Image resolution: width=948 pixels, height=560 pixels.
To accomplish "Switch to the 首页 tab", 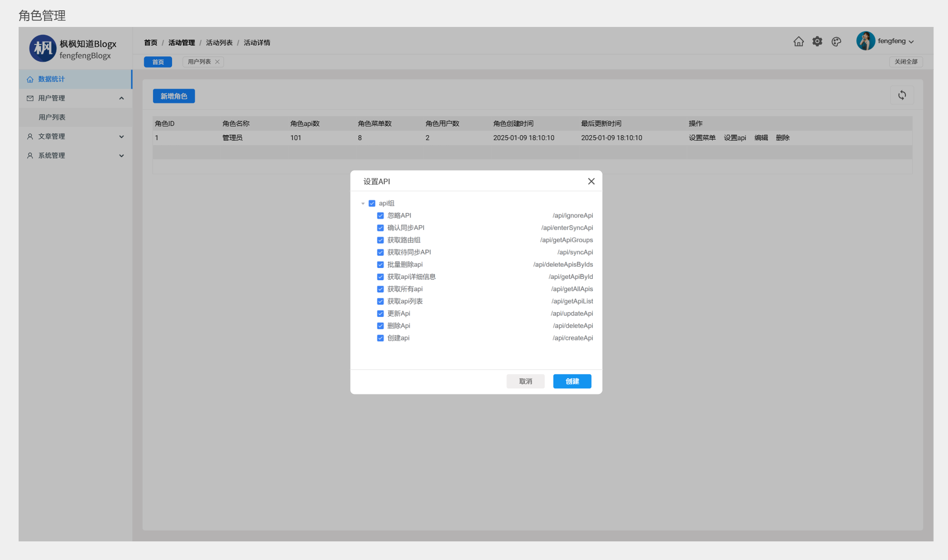I will [x=158, y=62].
